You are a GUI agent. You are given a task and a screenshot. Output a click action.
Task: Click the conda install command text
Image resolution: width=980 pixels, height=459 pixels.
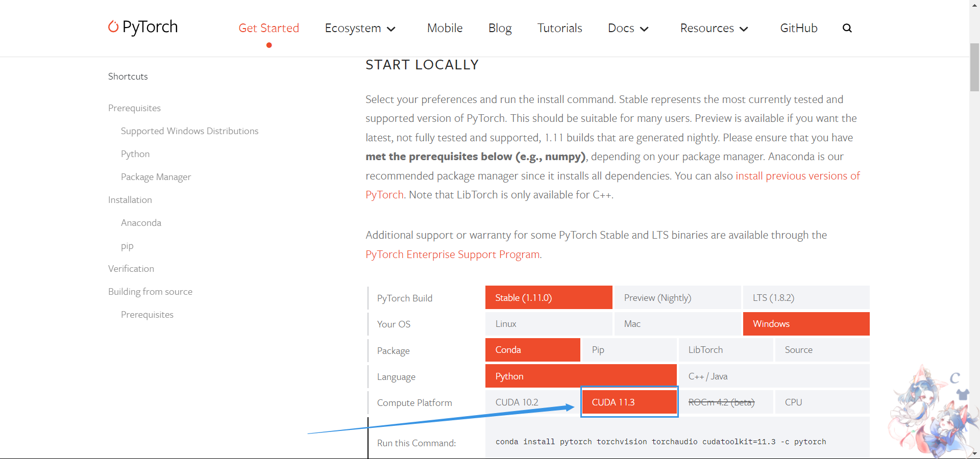(660, 442)
